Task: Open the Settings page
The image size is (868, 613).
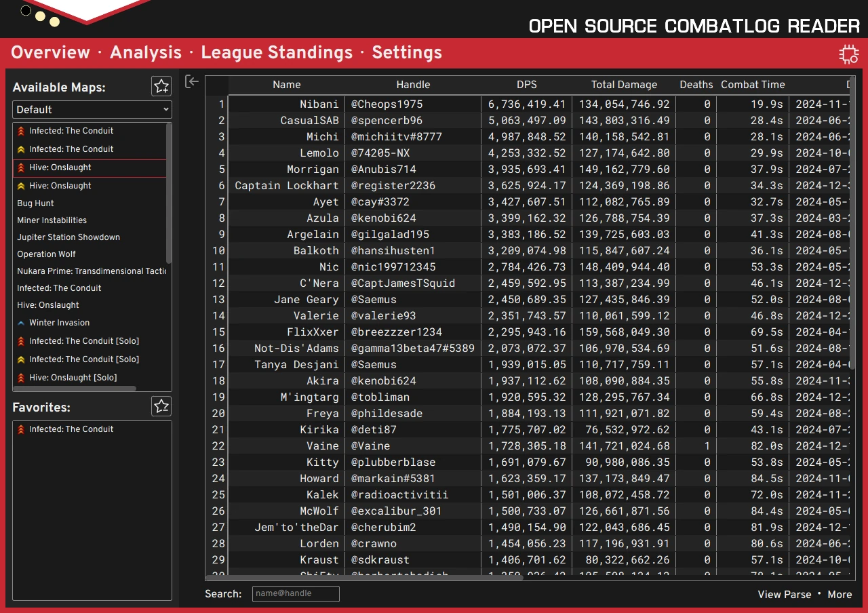Action: (406, 52)
